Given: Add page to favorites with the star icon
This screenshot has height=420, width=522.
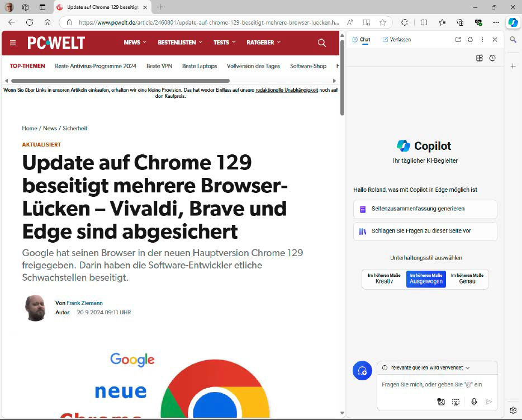Looking at the screenshot, I should tap(383, 22).
